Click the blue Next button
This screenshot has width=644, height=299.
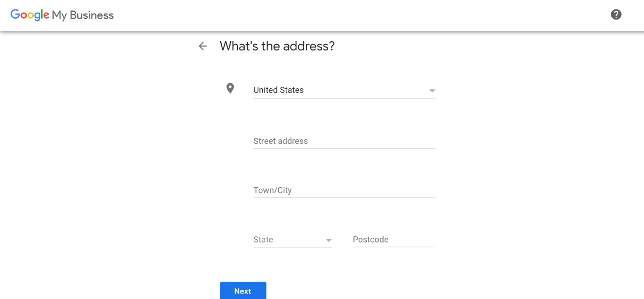tap(243, 291)
